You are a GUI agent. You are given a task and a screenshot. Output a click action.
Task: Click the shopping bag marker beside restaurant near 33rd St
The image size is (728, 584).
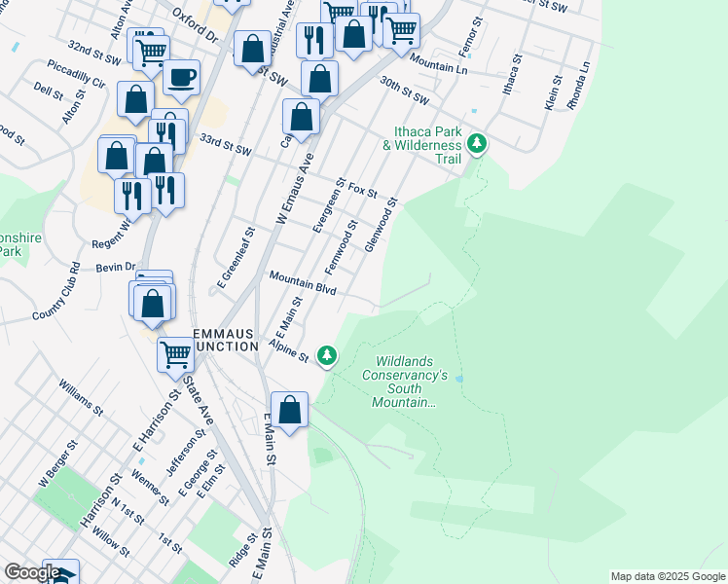click(x=154, y=162)
